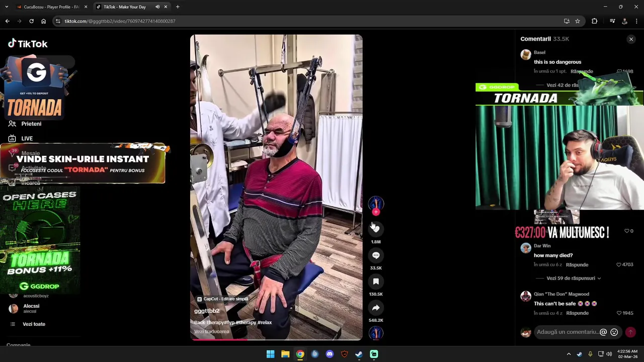The width and height of the screenshot is (644, 362).
Task: Share the video using the arrow icon
Action: [x=376, y=308]
